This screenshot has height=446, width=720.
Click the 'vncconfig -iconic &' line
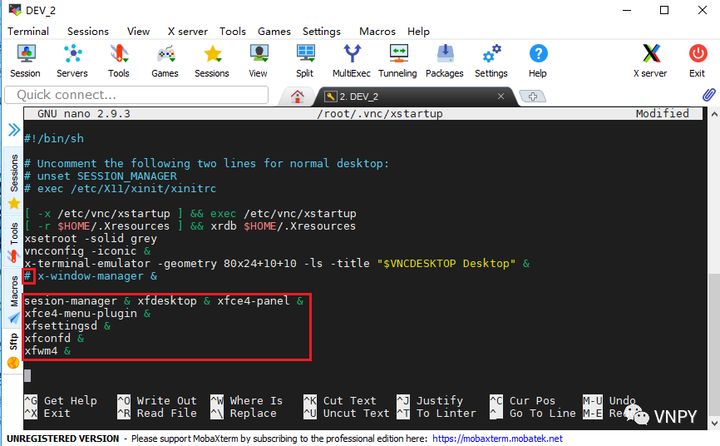click(x=87, y=251)
